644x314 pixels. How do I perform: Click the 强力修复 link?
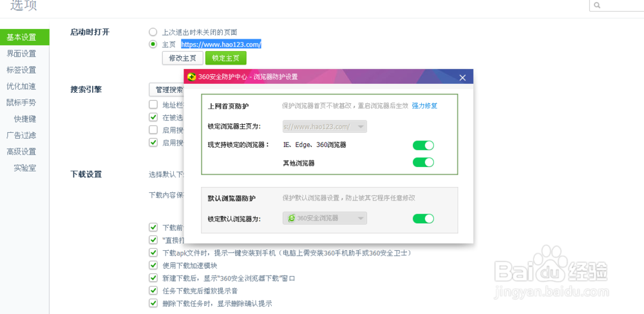424,106
